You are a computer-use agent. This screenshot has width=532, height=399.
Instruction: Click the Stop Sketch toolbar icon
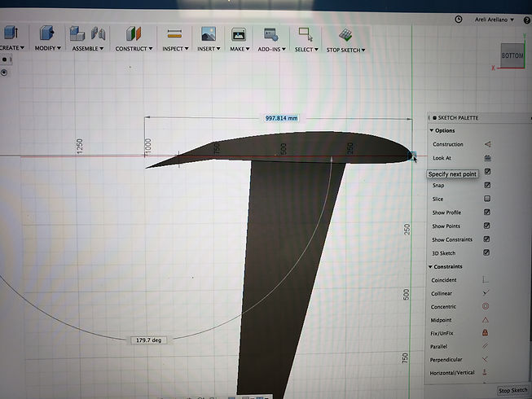[x=345, y=35]
